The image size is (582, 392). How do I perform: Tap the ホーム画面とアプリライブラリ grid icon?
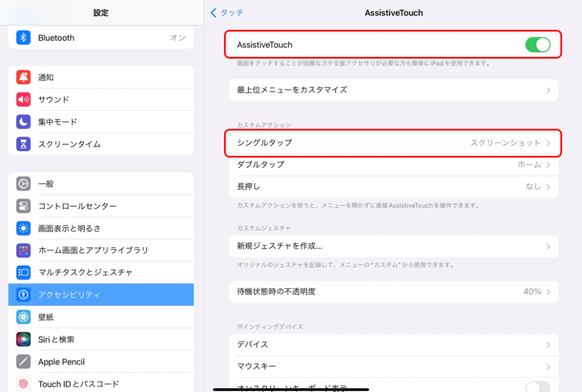23,251
